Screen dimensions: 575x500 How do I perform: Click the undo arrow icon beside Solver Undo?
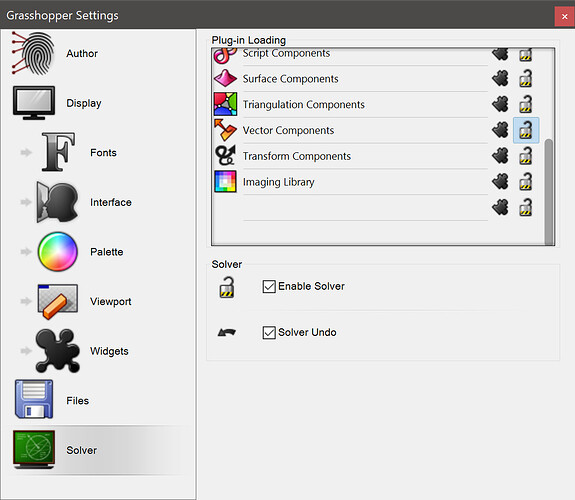pos(227,332)
